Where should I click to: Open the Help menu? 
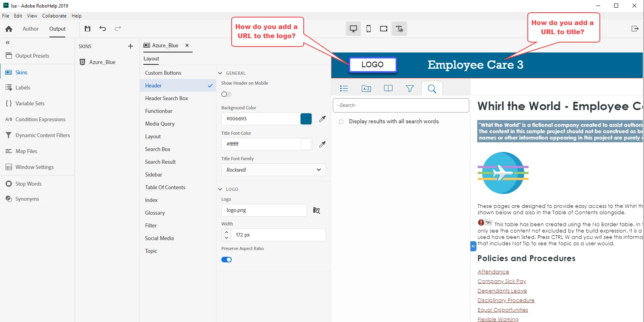[x=76, y=16]
